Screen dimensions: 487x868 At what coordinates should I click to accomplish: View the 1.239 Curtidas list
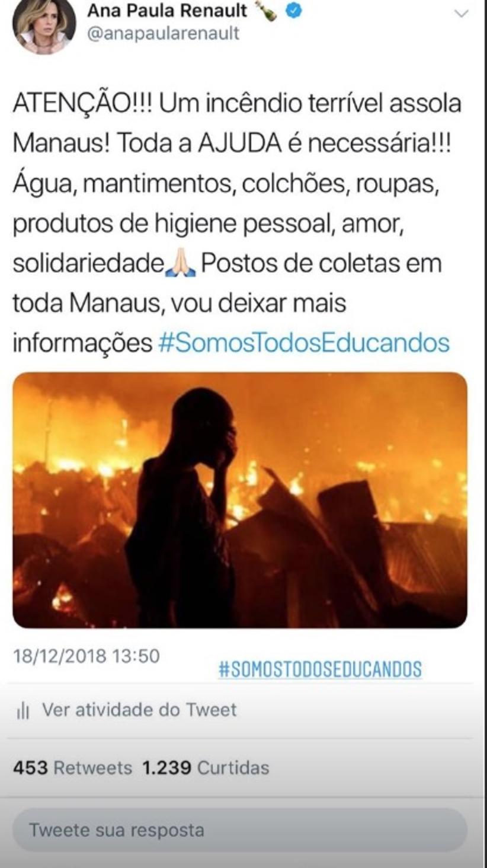click(206, 768)
